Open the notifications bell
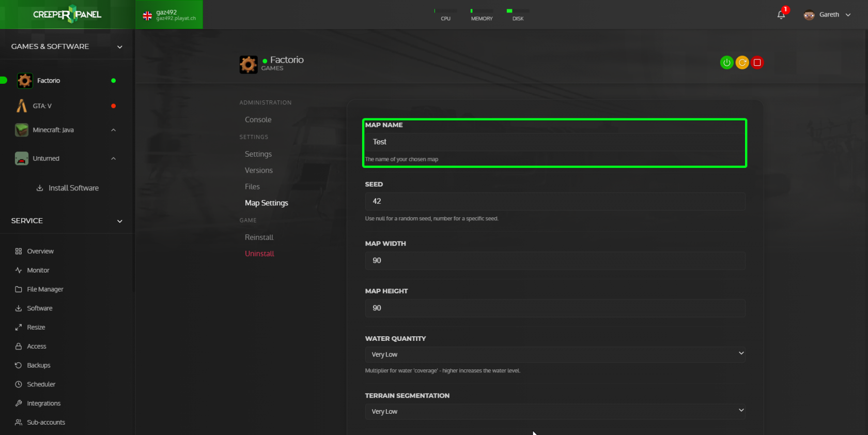868x435 pixels. click(781, 15)
